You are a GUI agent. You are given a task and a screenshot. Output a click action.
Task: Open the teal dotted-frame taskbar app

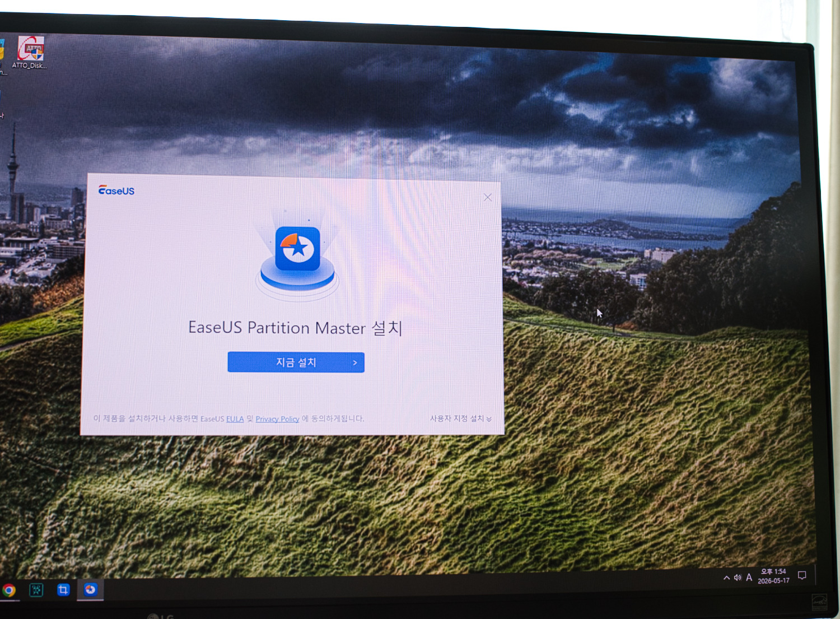click(x=36, y=589)
